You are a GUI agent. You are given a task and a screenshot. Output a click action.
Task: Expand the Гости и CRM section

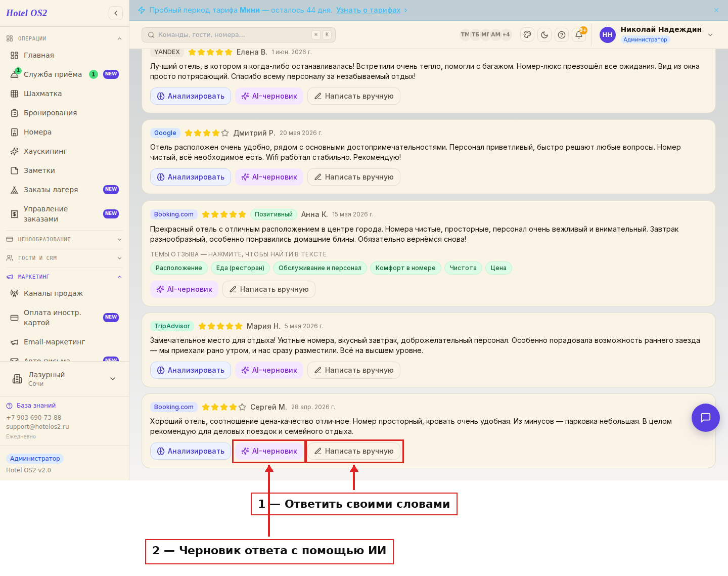coord(64,258)
